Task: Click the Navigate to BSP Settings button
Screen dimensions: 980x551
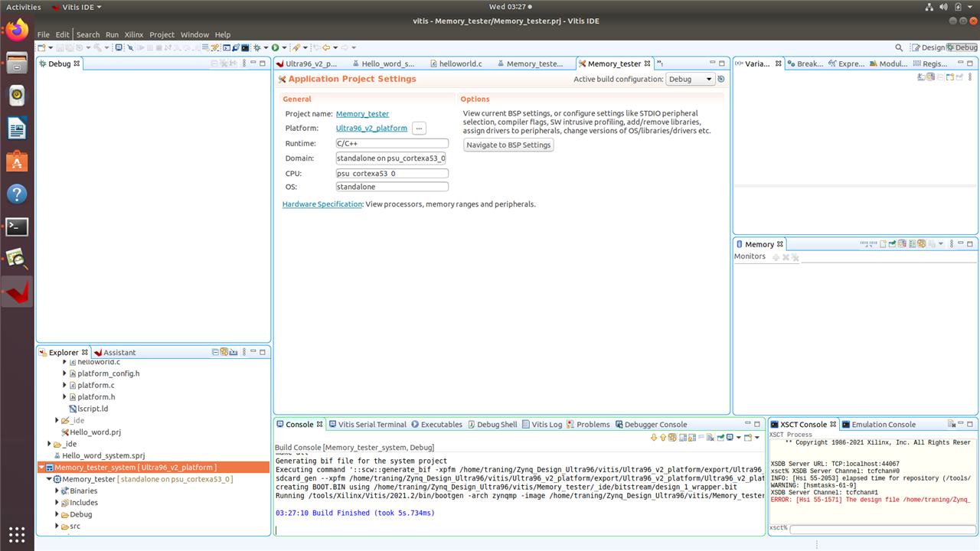Action: tap(508, 145)
